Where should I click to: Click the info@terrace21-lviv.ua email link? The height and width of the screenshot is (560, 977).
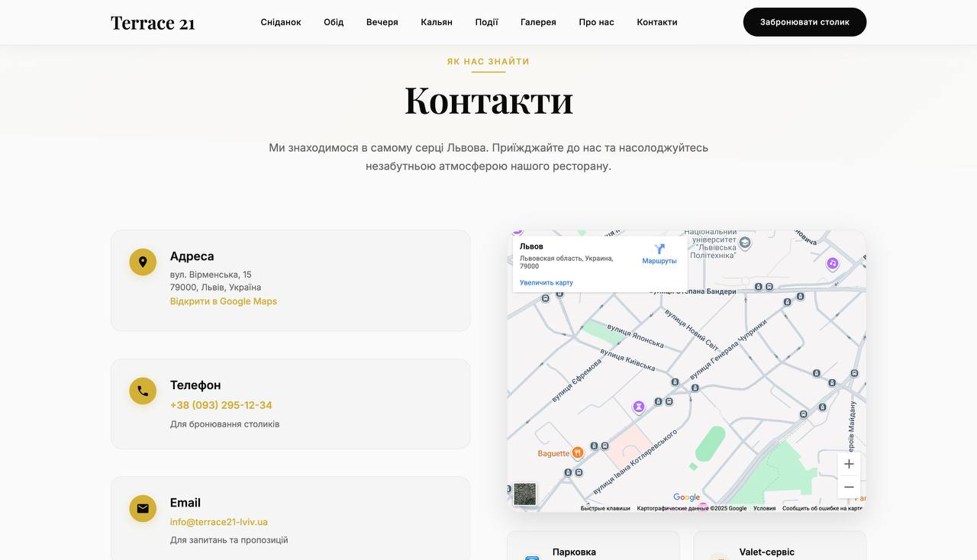[219, 522]
